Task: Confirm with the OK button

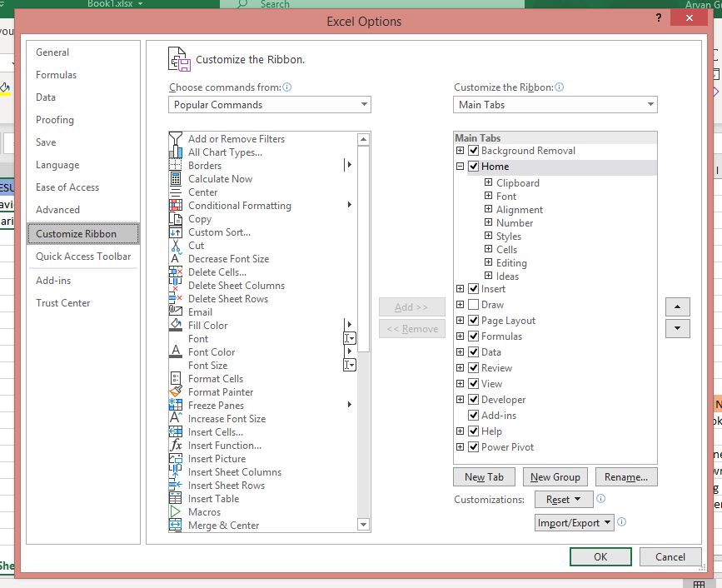Action: coord(600,556)
